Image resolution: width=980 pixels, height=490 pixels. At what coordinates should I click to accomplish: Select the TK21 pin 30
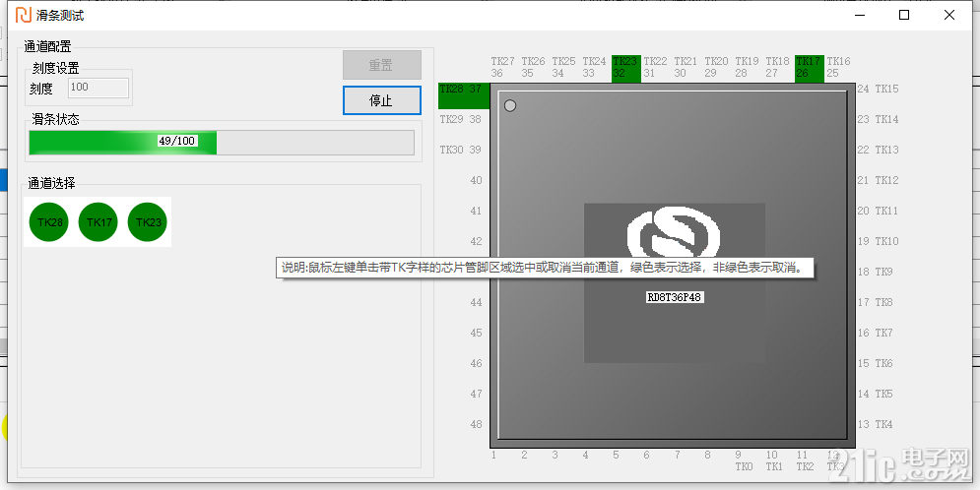686,68
